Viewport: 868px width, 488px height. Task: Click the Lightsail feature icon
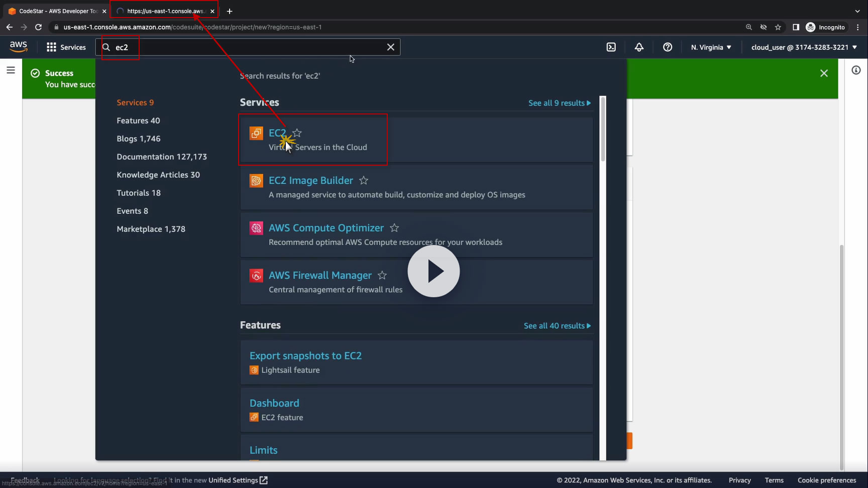[x=254, y=370]
